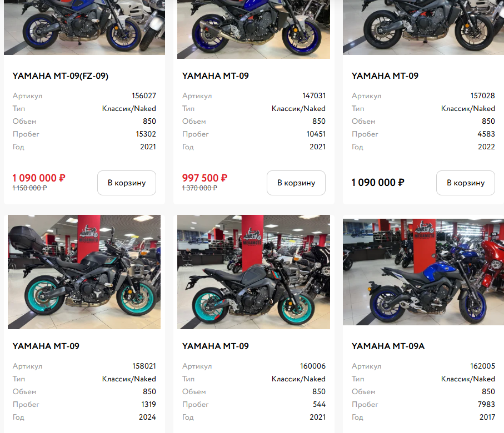
Task: Click article number 162005
Action: click(x=482, y=366)
